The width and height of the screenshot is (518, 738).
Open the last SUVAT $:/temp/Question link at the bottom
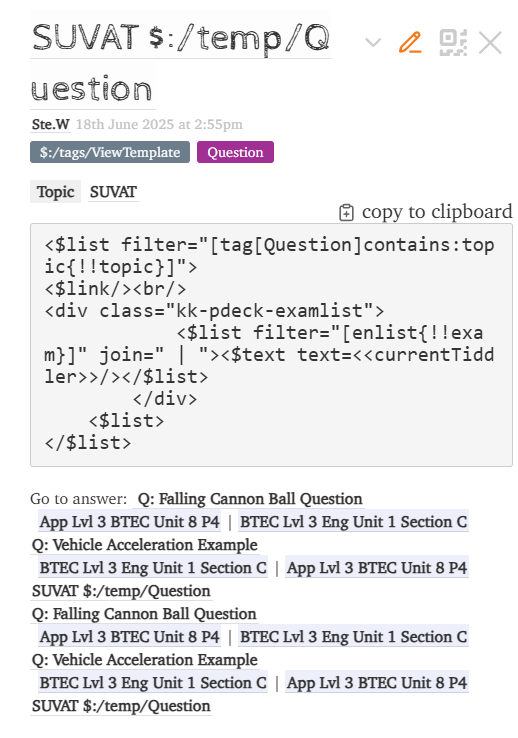point(121,706)
